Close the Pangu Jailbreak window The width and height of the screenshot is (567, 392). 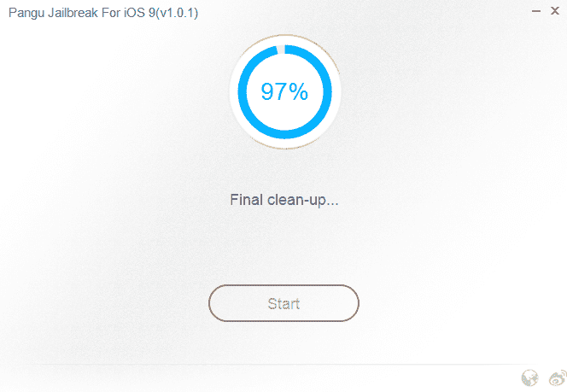[555, 11]
